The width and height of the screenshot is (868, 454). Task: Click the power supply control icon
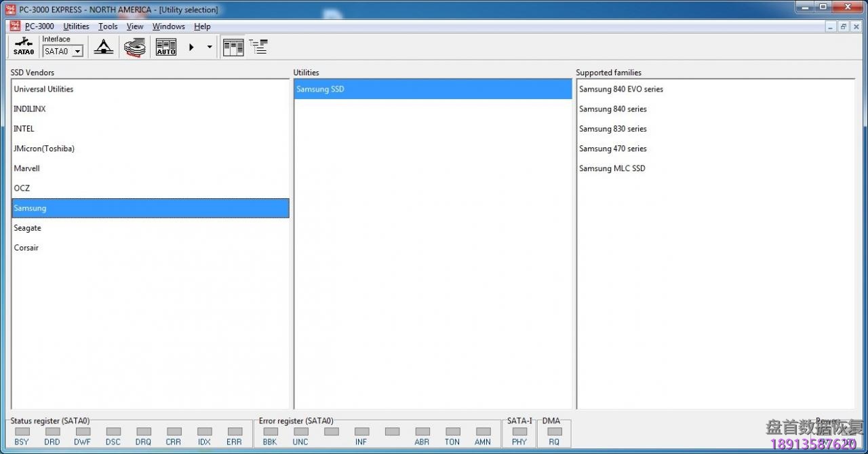103,46
